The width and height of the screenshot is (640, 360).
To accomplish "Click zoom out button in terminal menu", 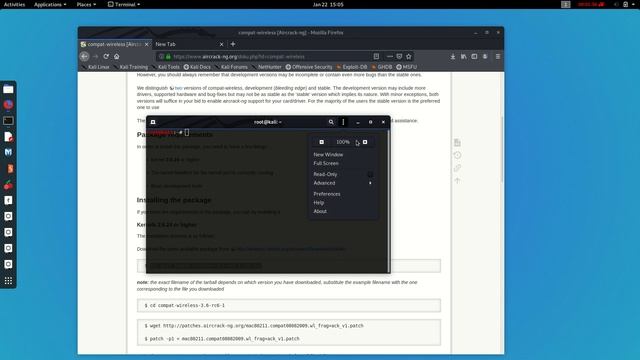I will [x=322, y=142].
